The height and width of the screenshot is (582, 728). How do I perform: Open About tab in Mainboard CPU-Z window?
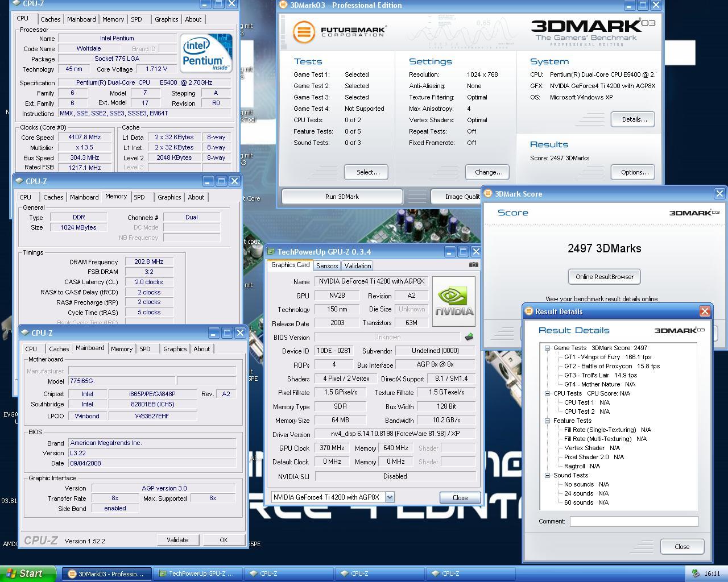[202, 349]
